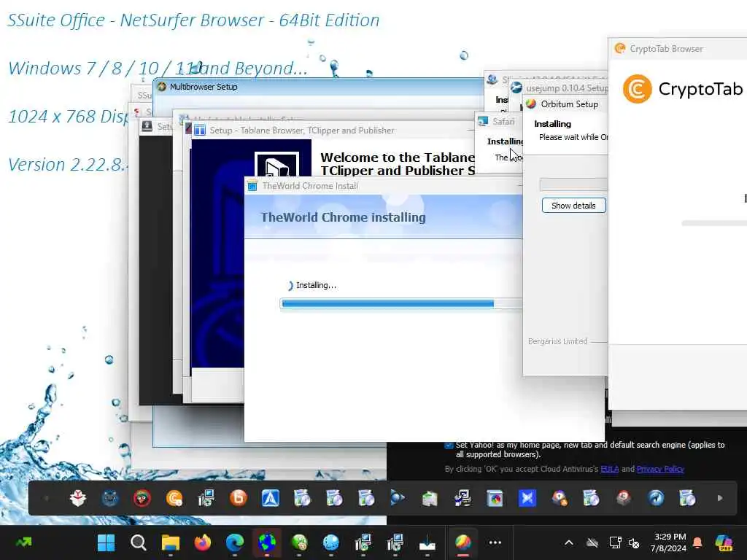Show next dock items with right arrow
Viewport: 747px width, 560px height.
[x=720, y=498]
